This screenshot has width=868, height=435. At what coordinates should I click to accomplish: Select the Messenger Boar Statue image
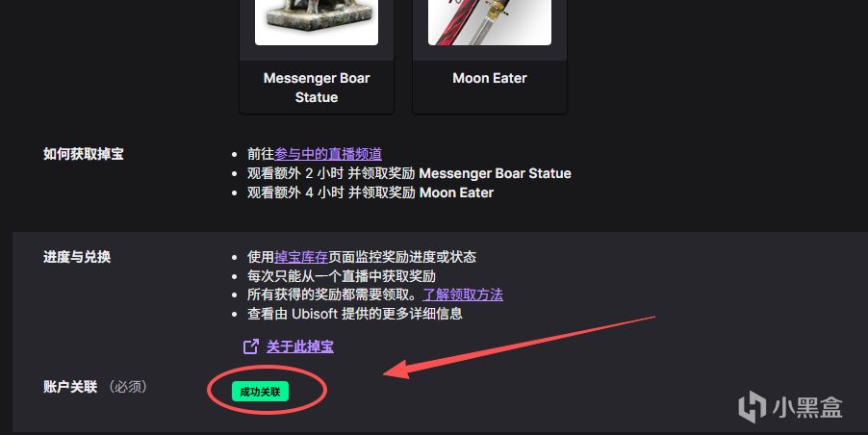[x=317, y=22]
